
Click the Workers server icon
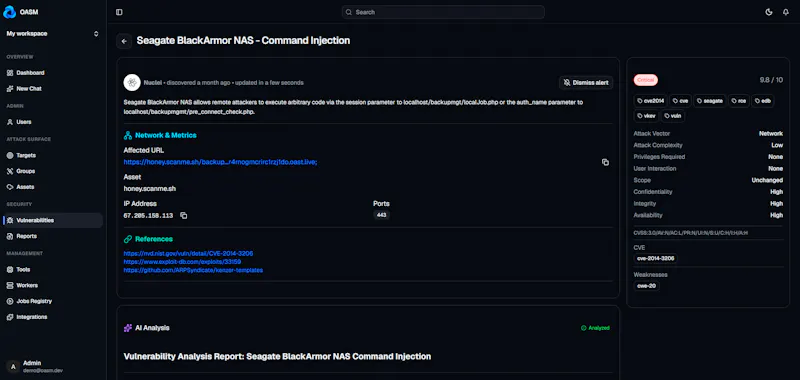[x=10, y=285]
